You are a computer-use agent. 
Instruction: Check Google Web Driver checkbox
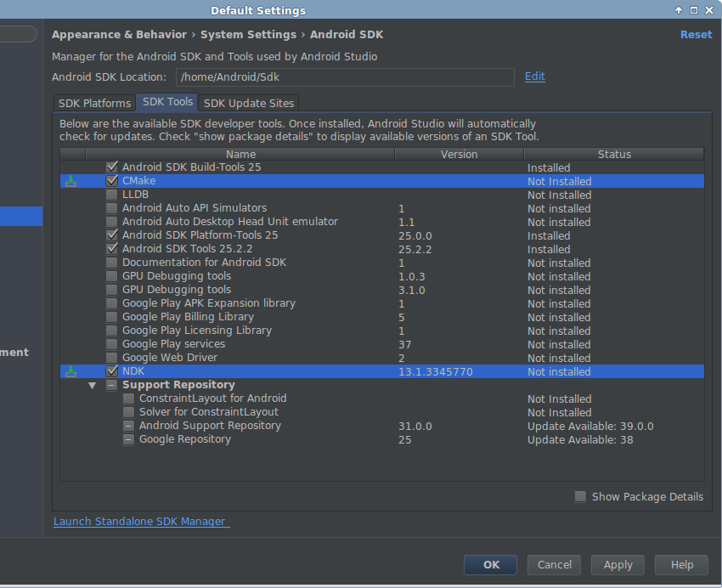pos(112,358)
